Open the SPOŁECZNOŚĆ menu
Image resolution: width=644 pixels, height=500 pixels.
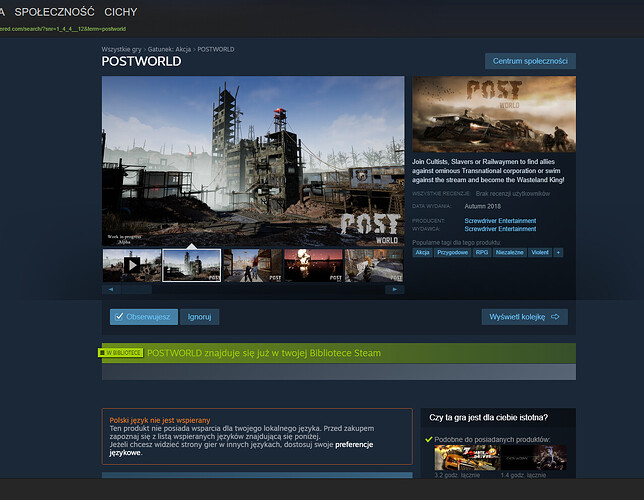pyautogui.click(x=55, y=12)
